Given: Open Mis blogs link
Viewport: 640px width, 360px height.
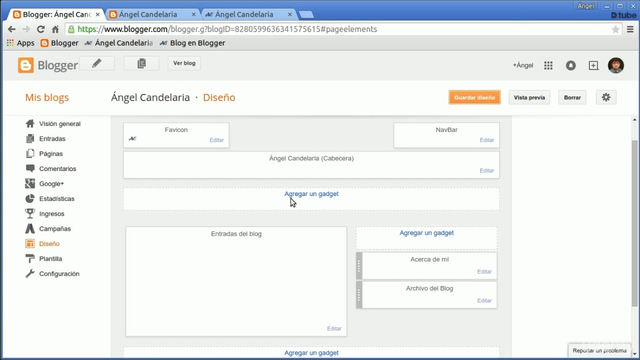Looking at the screenshot, I should pos(47,98).
